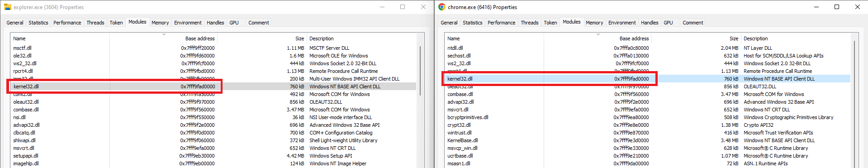Image resolution: width=868 pixels, height=168 pixels.
Task: Switch to Threads tab in explorer.exe window
Action: [95, 23]
